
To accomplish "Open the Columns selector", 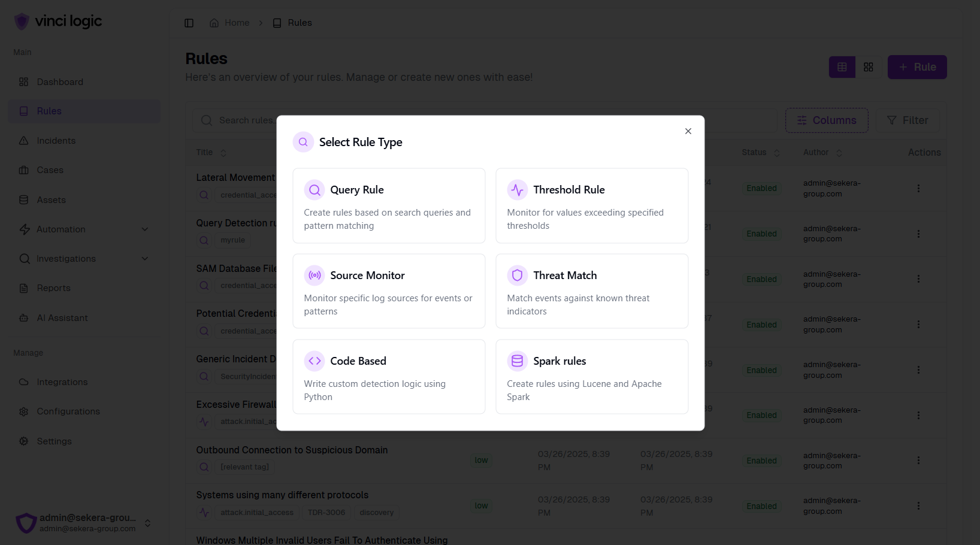I will point(826,120).
